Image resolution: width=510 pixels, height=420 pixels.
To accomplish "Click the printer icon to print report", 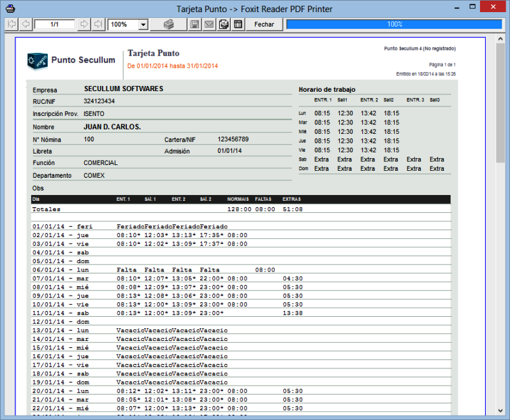I will pyautogui.click(x=169, y=24).
